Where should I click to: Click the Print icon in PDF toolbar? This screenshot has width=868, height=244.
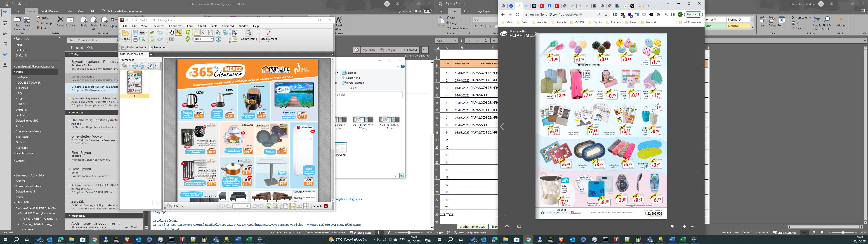click(135, 40)
